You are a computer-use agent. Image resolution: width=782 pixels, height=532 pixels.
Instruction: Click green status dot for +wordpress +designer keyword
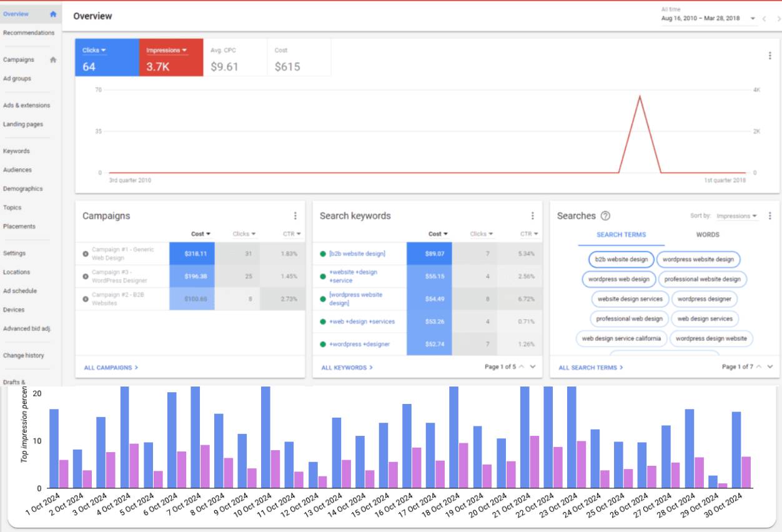tap(323, 344)
